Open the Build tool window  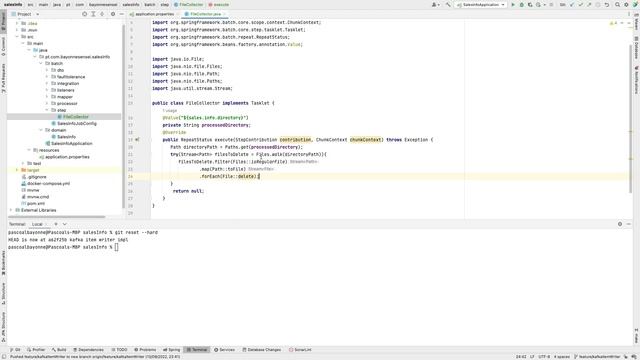59,350
